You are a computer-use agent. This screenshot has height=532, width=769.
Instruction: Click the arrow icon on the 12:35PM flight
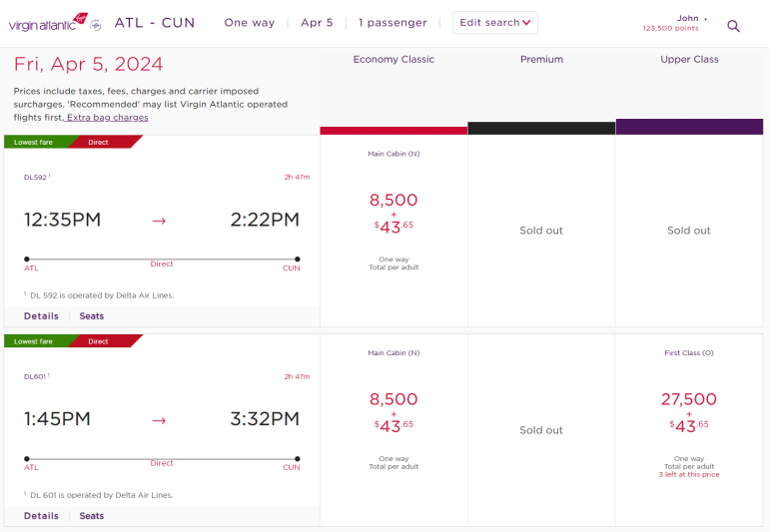[159, 221]
